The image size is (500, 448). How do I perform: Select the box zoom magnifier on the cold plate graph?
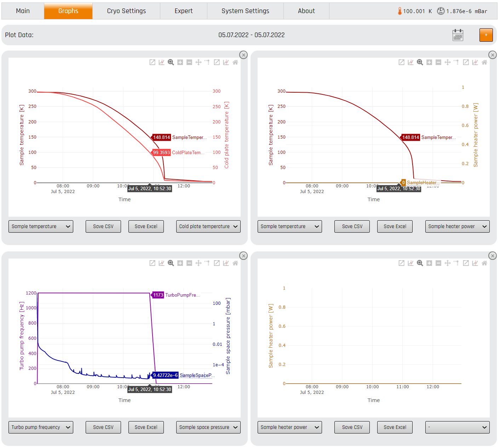pos(171,62)
